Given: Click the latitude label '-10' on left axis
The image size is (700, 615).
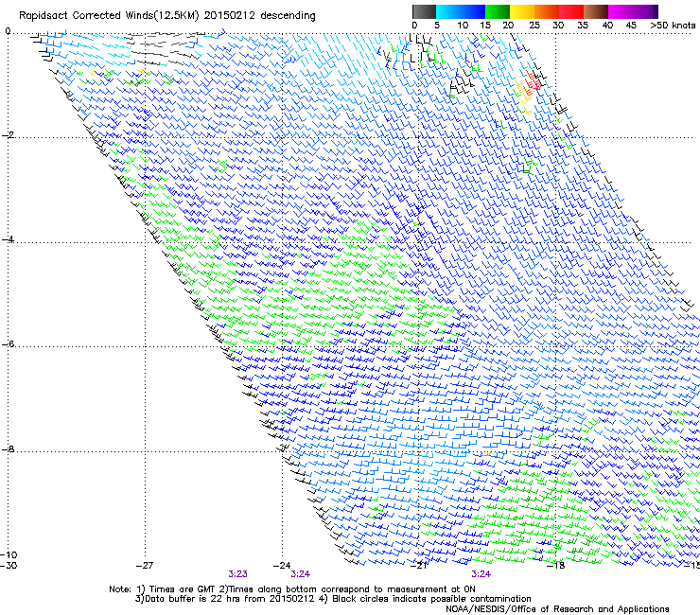Looking at the screenshot, I should [9, 554].
